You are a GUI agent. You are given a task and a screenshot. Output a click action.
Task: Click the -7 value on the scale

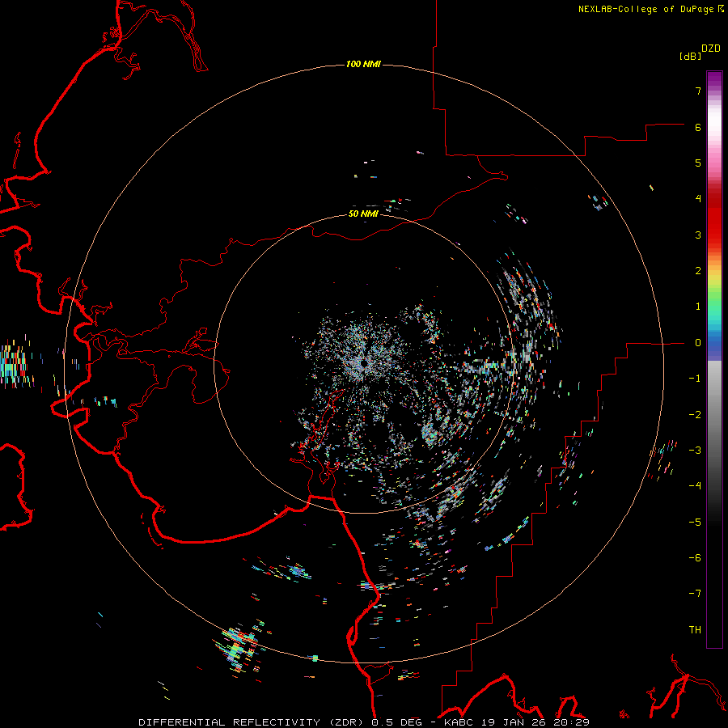[x=695, y=594]
